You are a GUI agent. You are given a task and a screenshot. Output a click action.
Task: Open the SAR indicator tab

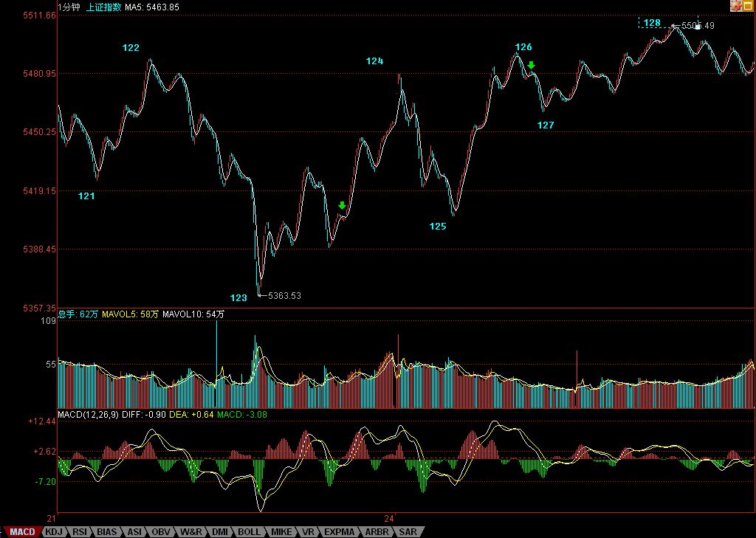408,531
